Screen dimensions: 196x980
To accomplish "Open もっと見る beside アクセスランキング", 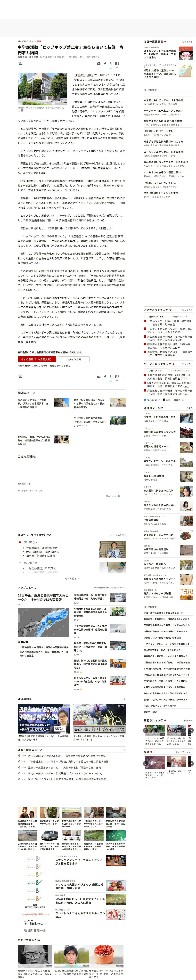I will click(x=187, y=310).
